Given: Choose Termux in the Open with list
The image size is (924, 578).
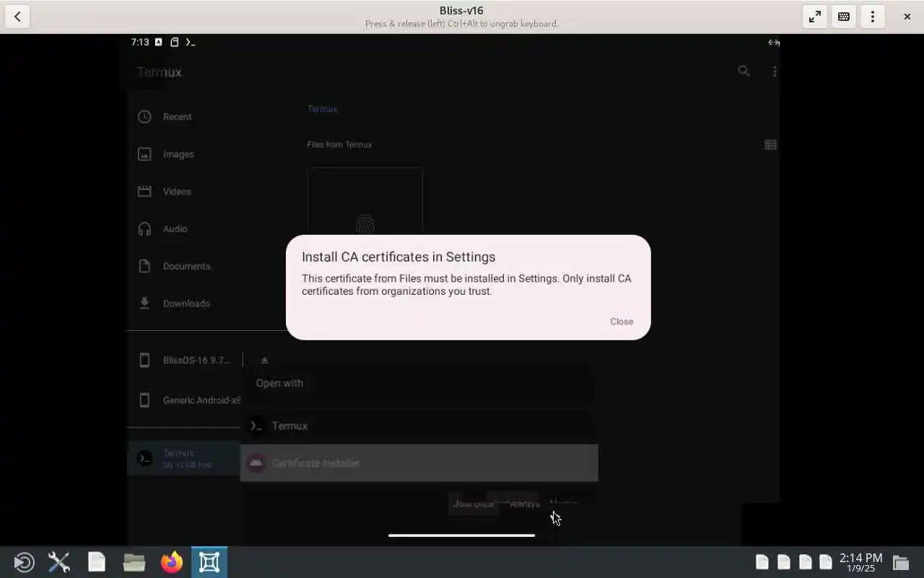Looking at the screenshot, I should pos(419,426).
